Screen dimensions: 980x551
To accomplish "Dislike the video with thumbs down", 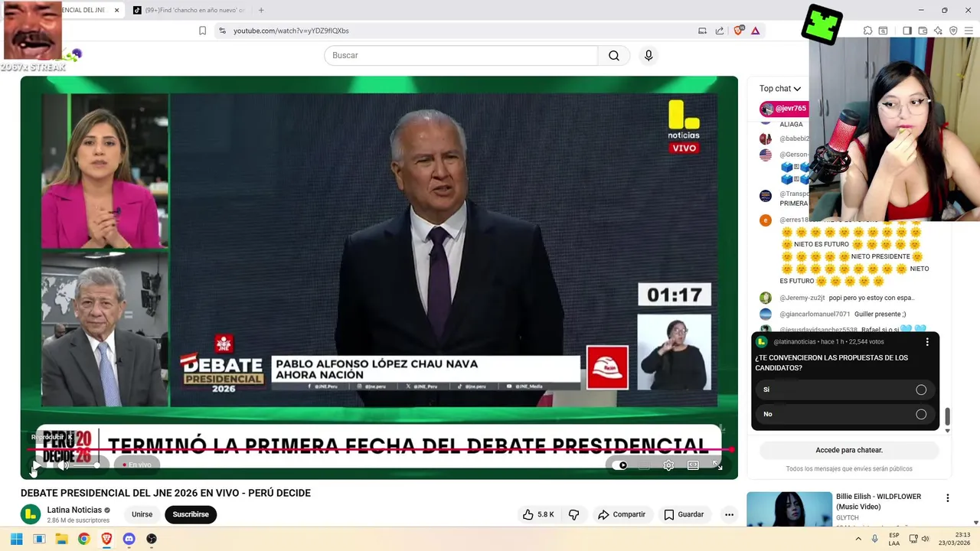I will click(573, 514).
